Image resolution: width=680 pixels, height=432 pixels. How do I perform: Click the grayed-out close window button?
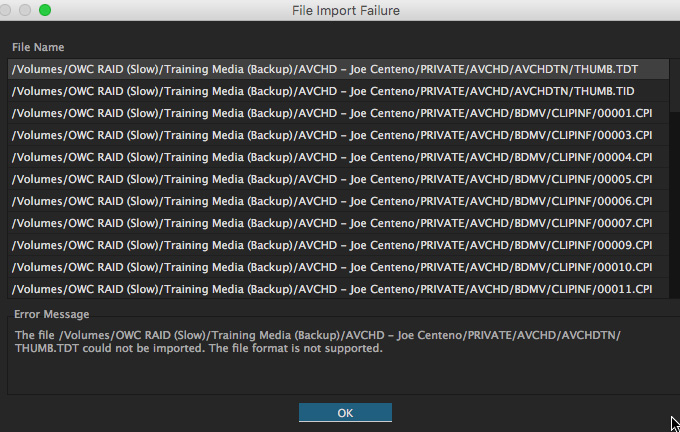[x=5, y=10]
